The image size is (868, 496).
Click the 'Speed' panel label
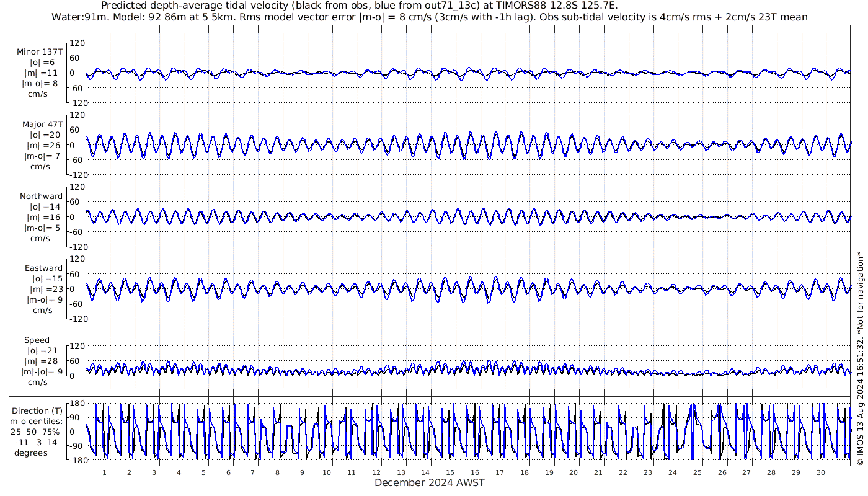click(x=37, y=340)
